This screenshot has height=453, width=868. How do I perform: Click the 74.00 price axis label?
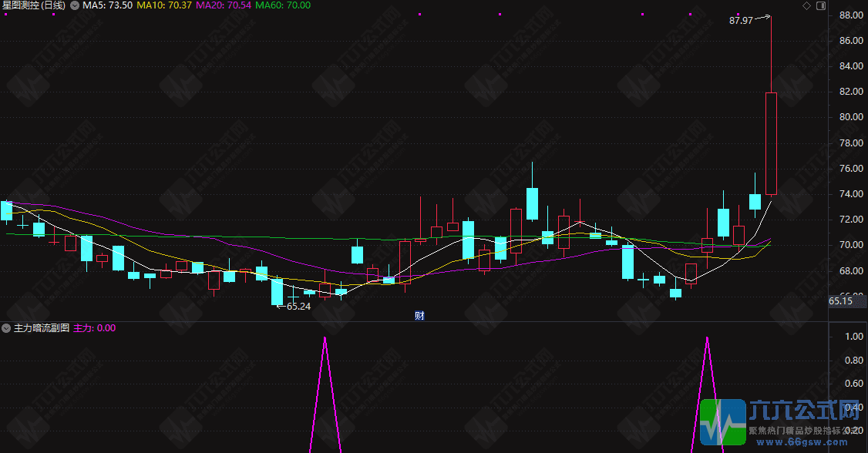tap(851, 193)
